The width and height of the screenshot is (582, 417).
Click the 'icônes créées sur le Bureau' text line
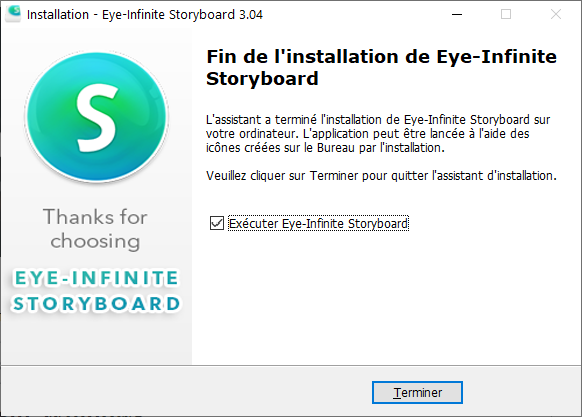[x=325, y=148]
